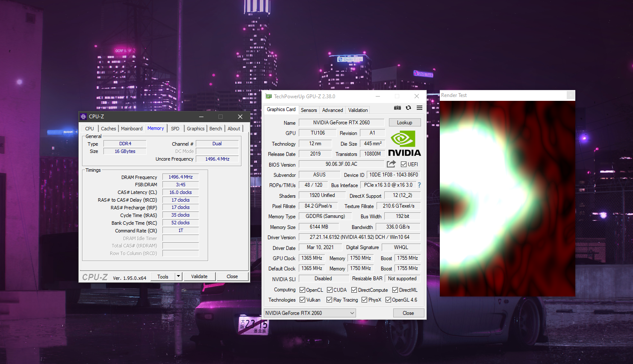633x364 pixels.
Task: Open the Mainboard tab in CPU-Z
Action: point(132,129)
